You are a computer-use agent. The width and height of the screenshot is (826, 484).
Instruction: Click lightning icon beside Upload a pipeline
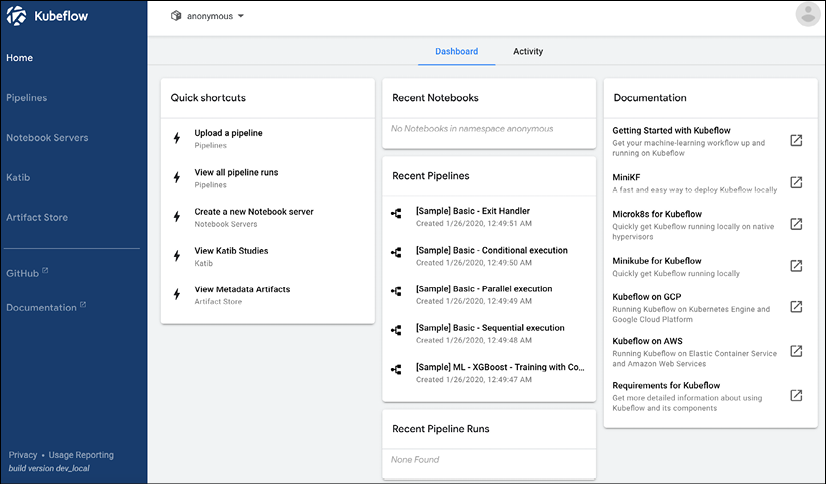coord(177,138)
